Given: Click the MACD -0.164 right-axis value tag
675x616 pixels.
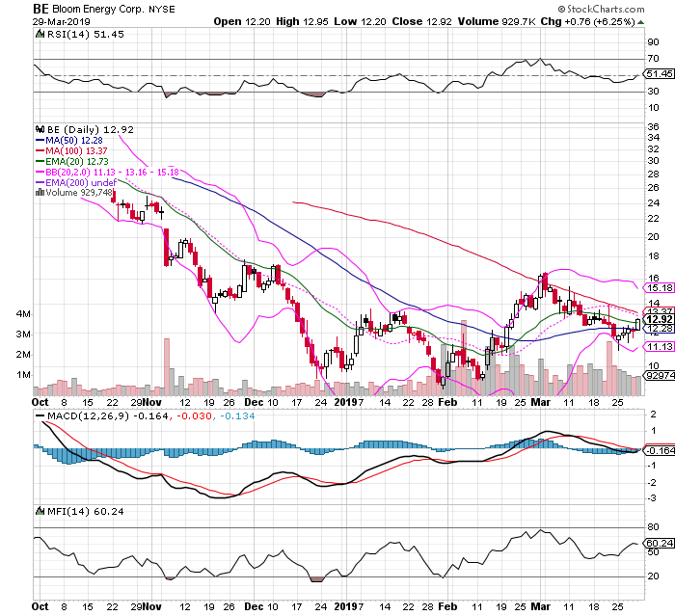Looking at the screenshot, I should [659, 451].
